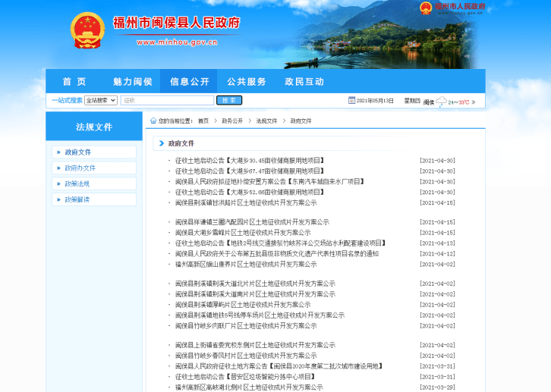Open the 信息公开 navigation tab
The height and width of the screenshot is (392, 551).
tap(189, 82)
